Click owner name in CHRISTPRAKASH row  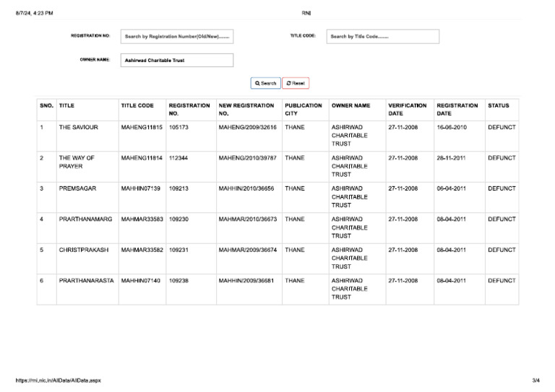(349, 258)
